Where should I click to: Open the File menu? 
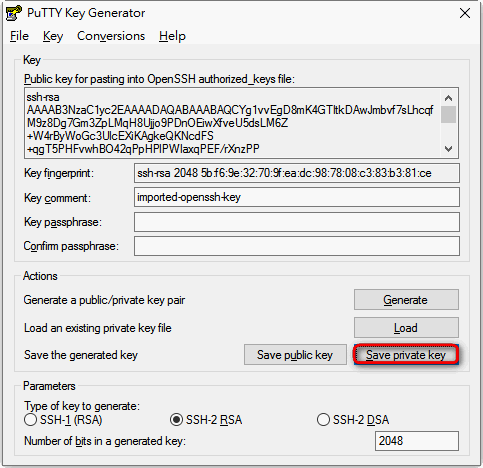click(19, 36)
